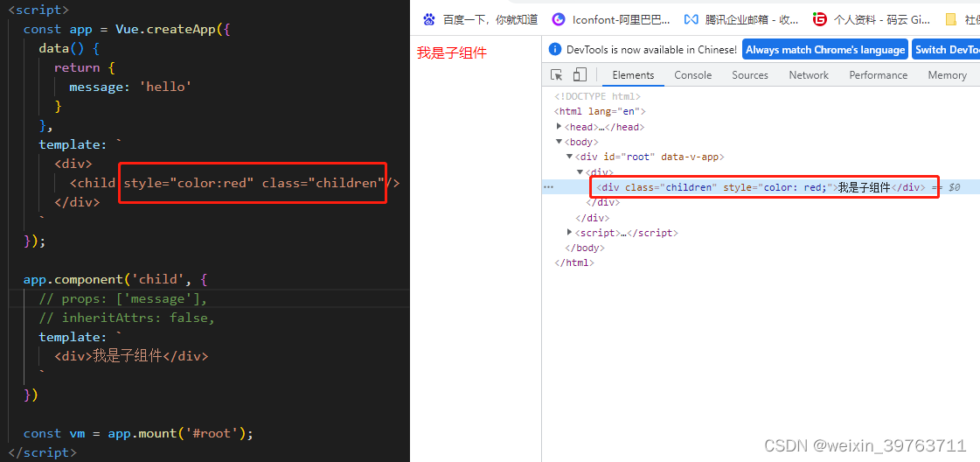
Task: Collapse the body element node
Action: 560,142
